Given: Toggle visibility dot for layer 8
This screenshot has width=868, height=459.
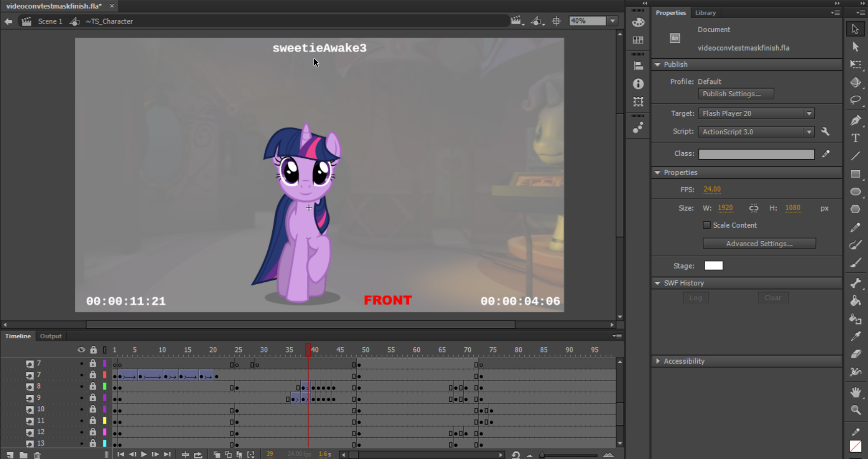Looking at the screenshot, I should [81, 386].
